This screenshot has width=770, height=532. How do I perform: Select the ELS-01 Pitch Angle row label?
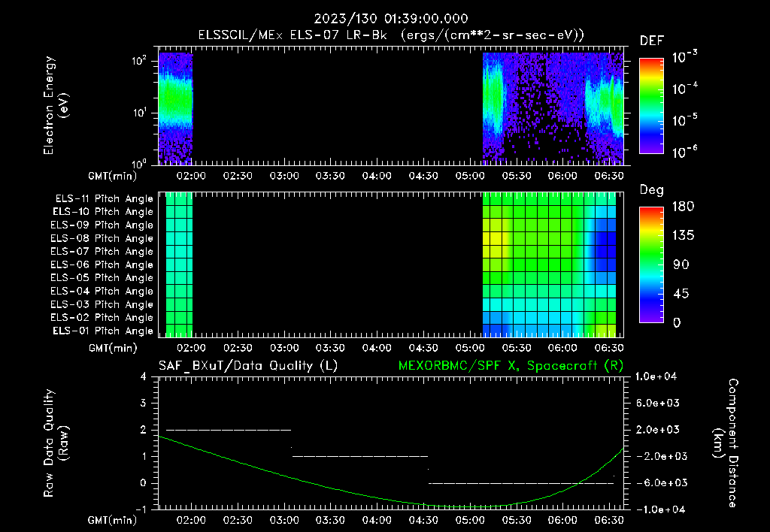tap(103, 331)
